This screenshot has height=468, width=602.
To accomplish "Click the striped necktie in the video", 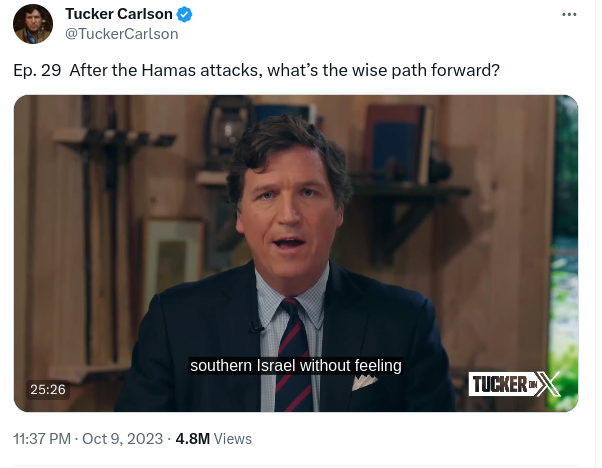I will [x=292, y=355].
